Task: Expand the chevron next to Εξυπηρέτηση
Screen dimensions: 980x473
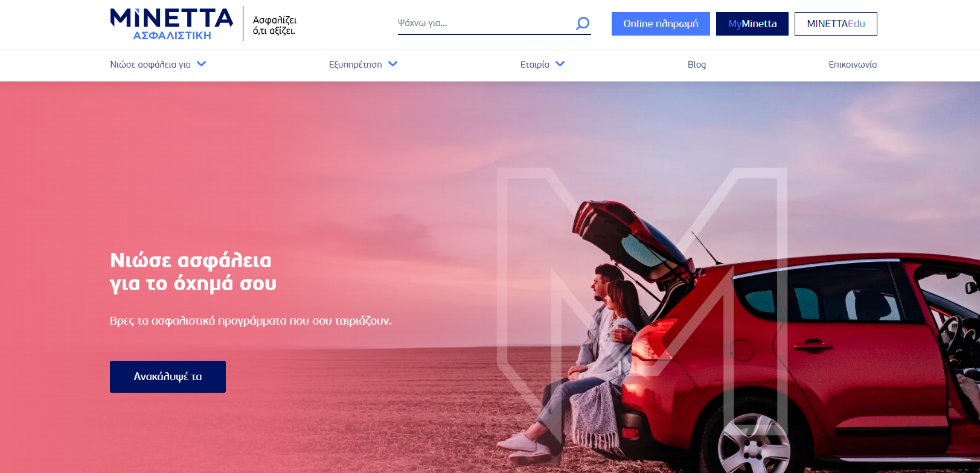Action: [393, 64]
